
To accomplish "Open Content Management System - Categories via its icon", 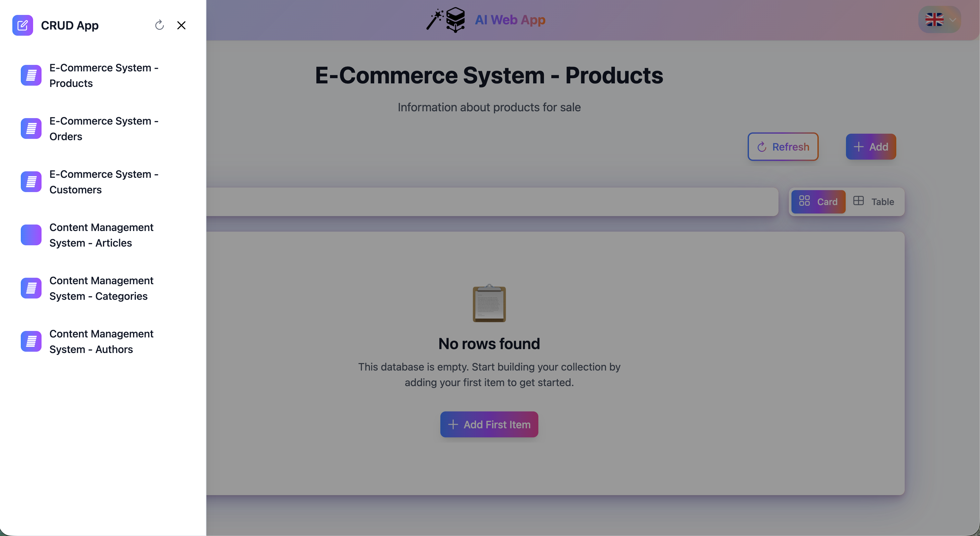I will tap(31, 288).
